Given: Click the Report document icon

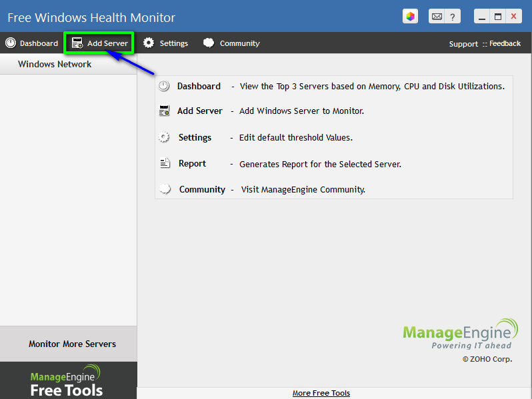Looking at the screenshot, I should (x=165, y=163).
